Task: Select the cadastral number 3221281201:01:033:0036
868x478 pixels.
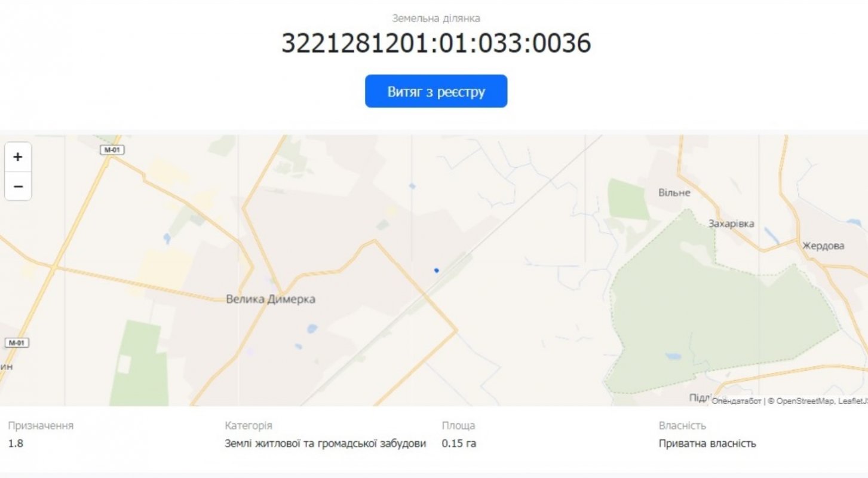Action: [436, 43]
